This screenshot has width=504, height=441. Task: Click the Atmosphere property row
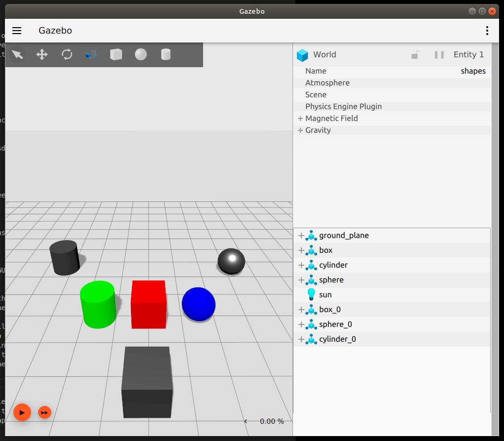click(392, 83)
